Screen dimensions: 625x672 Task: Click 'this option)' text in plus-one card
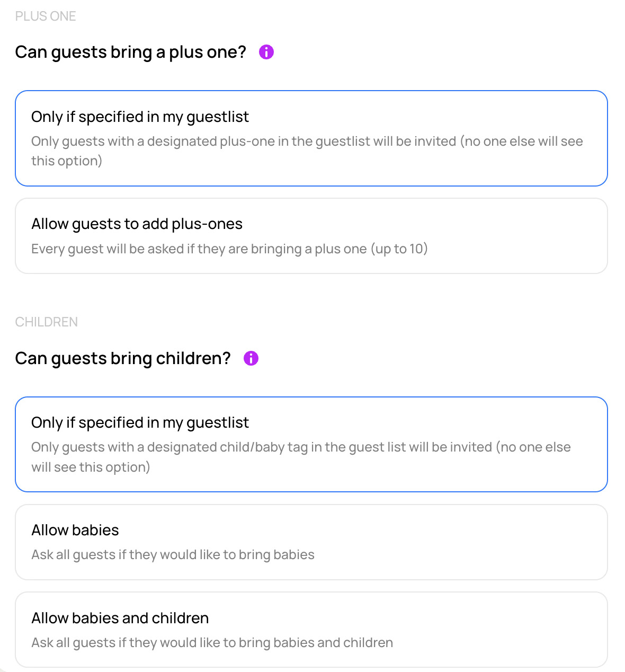67,161
